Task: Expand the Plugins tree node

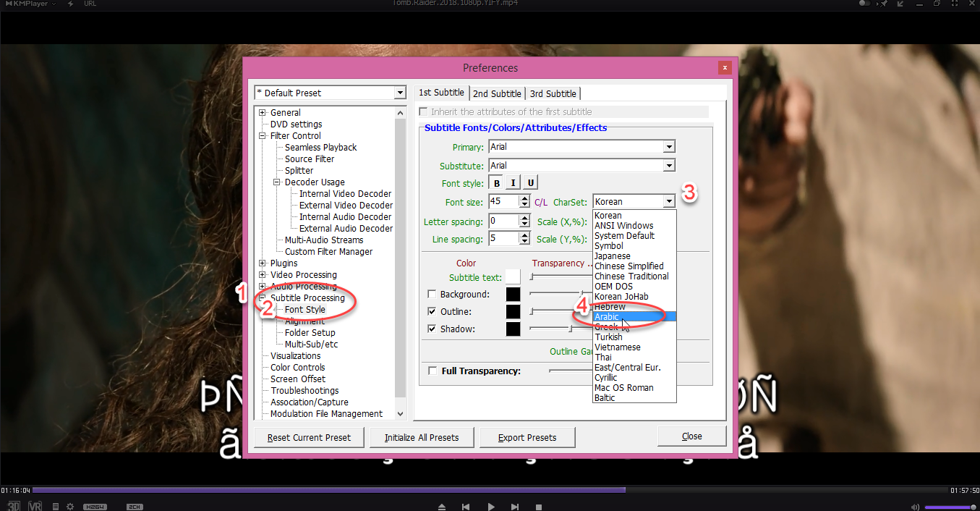Action: pyautogui.click(x=263, y=263)
